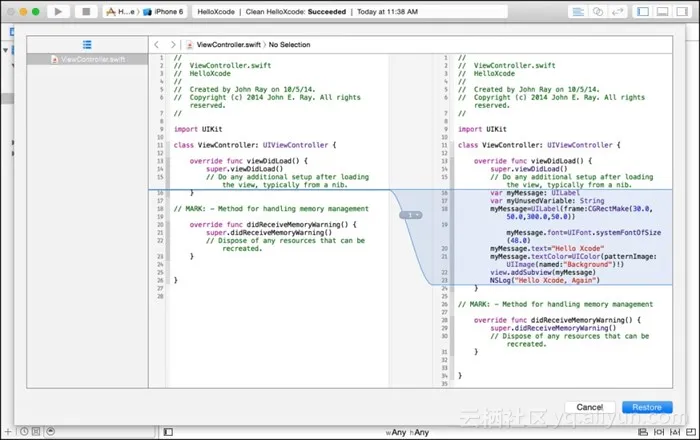The height and width of the screenshot is (440, 700).
Task: Click the Run (play) button
Action: (x=58, y=12)
